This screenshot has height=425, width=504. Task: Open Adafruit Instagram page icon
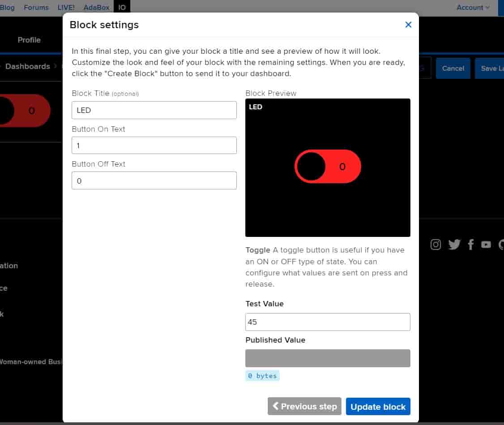[436, 244]
